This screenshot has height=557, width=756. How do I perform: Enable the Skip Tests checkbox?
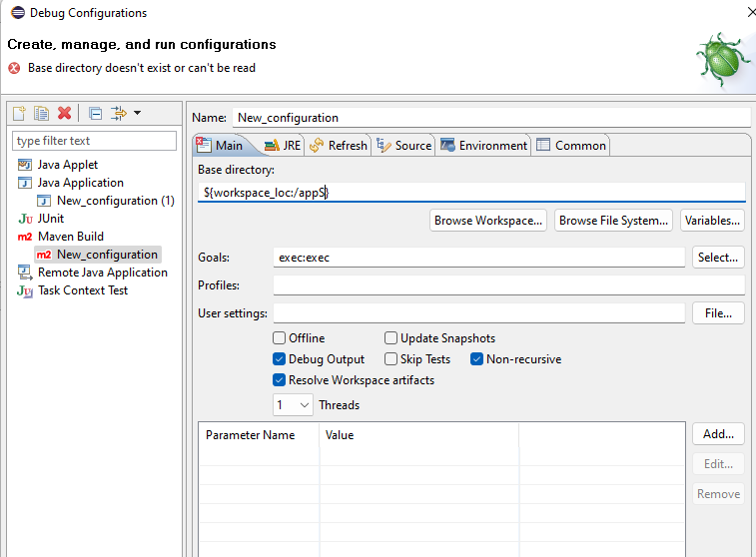(x=391, y=359)
